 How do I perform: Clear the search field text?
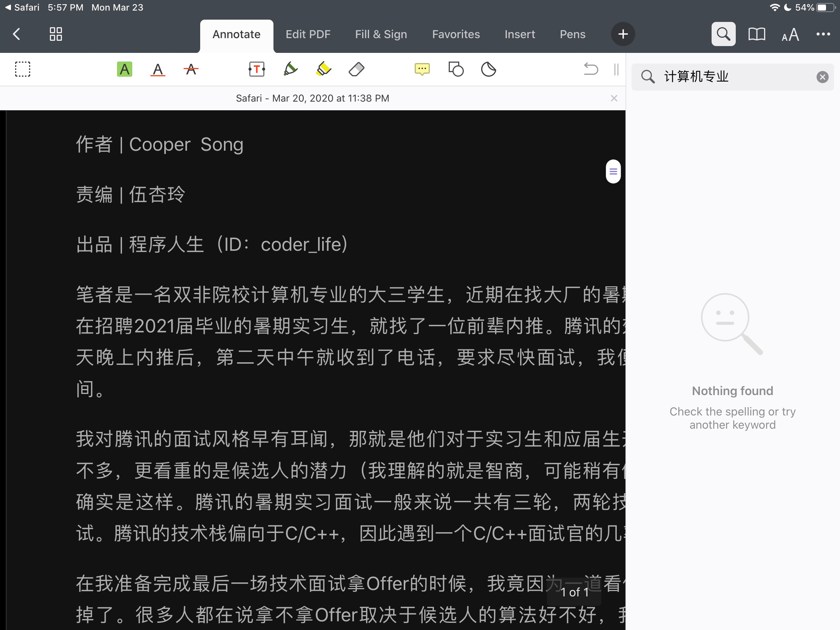pyautogui.click(x=822, y=77)
